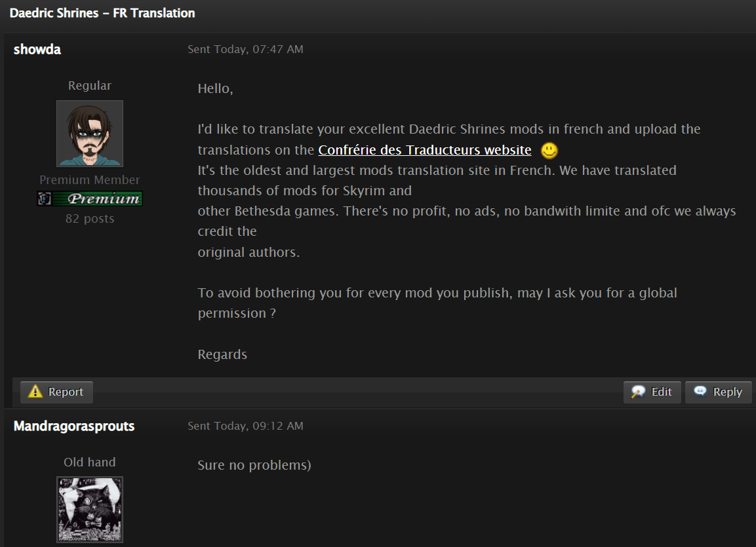Open Mandragorasprouts' profile name
The height and width of the screenshot is (547, 756).
tap(74, 426)
